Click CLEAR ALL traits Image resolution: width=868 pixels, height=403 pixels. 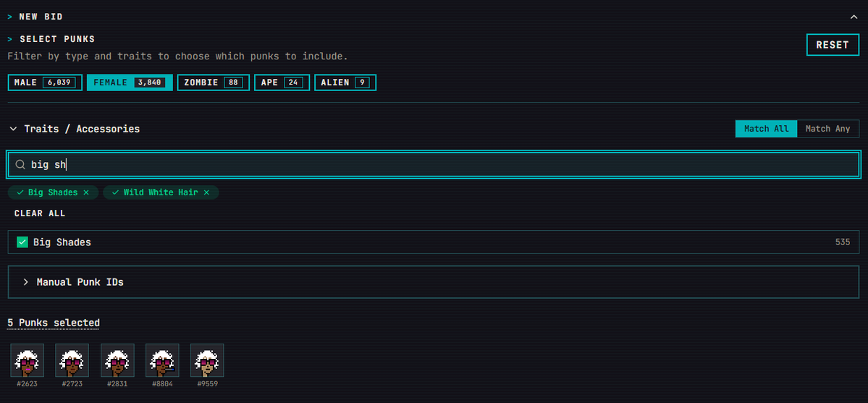coord(39,213)
